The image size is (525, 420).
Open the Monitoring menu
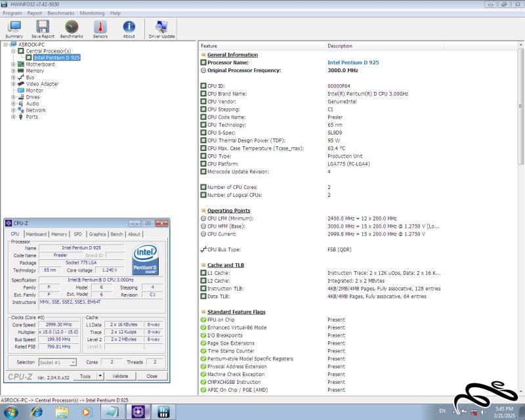coord(92,13)
